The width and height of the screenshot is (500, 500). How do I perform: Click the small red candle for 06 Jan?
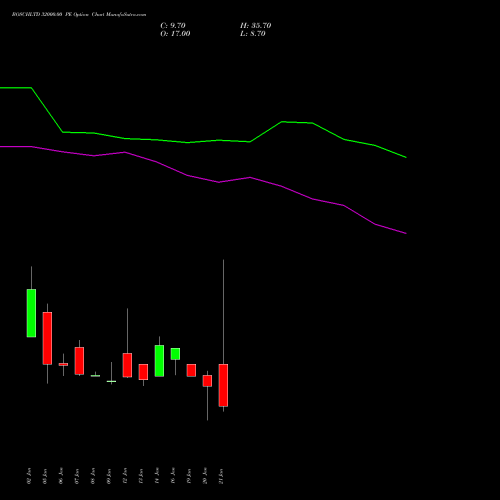[63, 364]
